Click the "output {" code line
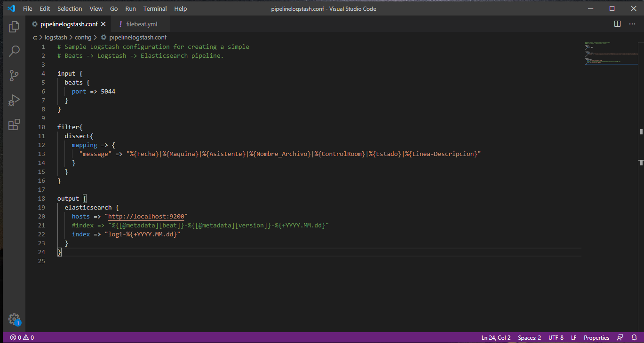The image size is (644, 343). 72,199
